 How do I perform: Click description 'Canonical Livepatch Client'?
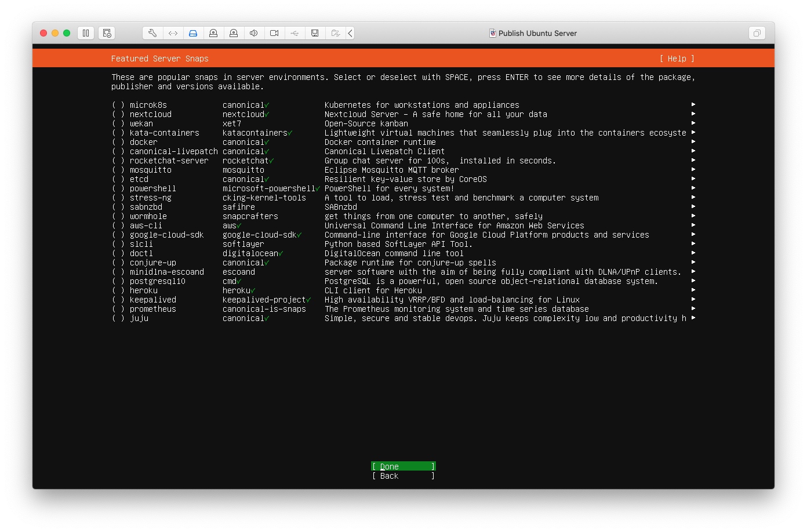(x=385, y=151)
